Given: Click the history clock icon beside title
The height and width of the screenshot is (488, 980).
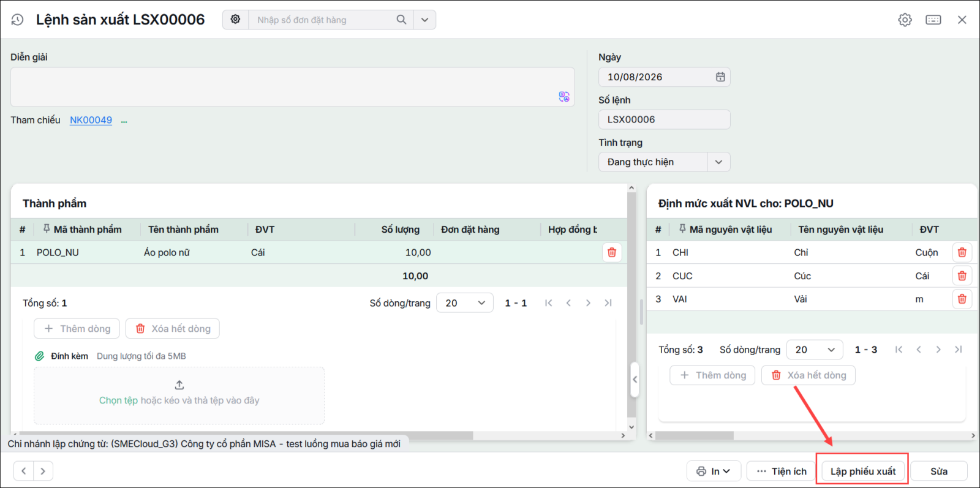Looking at the screenshot, I should 17,20.
